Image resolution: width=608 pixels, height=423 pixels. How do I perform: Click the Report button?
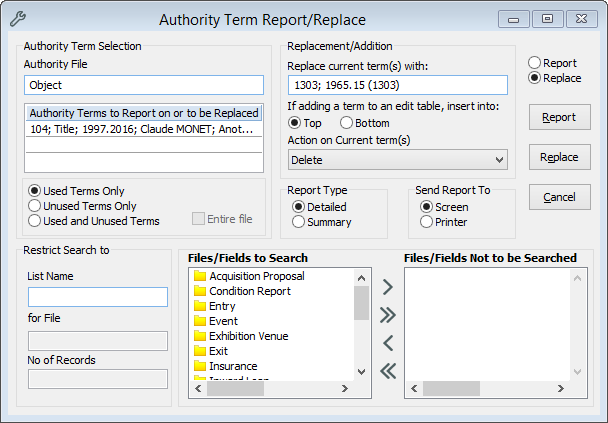[560, 117]
